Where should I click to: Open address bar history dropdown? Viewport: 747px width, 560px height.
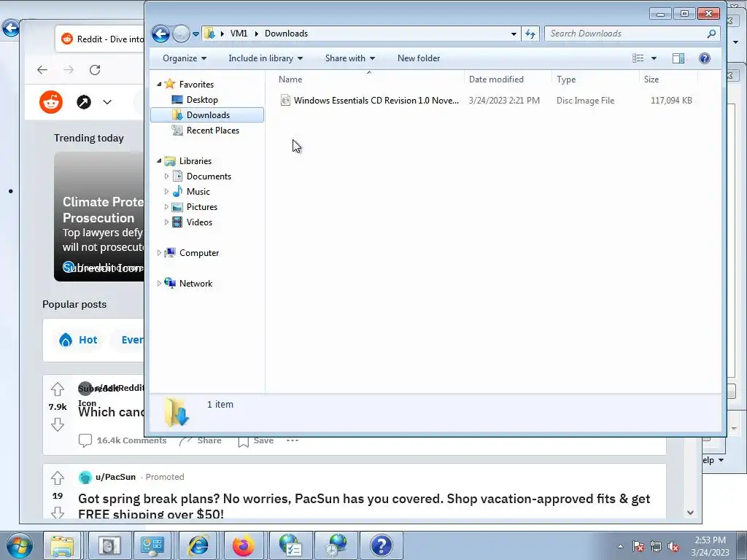pos(514,34)
